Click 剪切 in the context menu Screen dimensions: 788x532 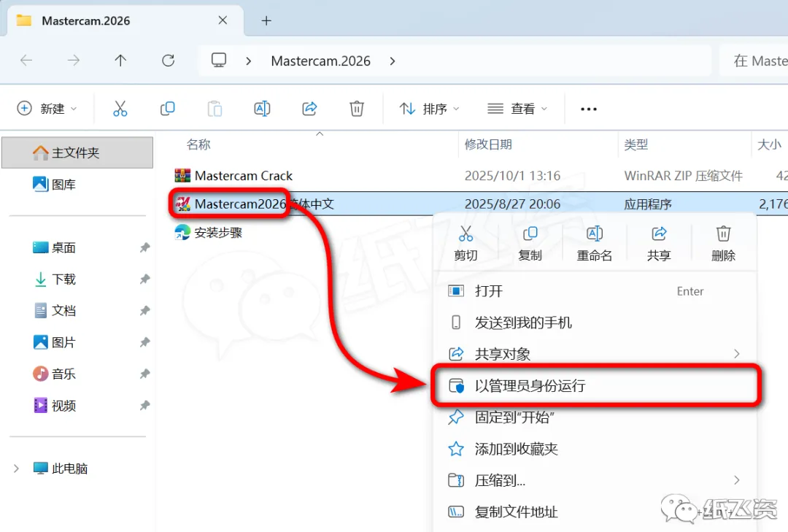tap(466, 244)
